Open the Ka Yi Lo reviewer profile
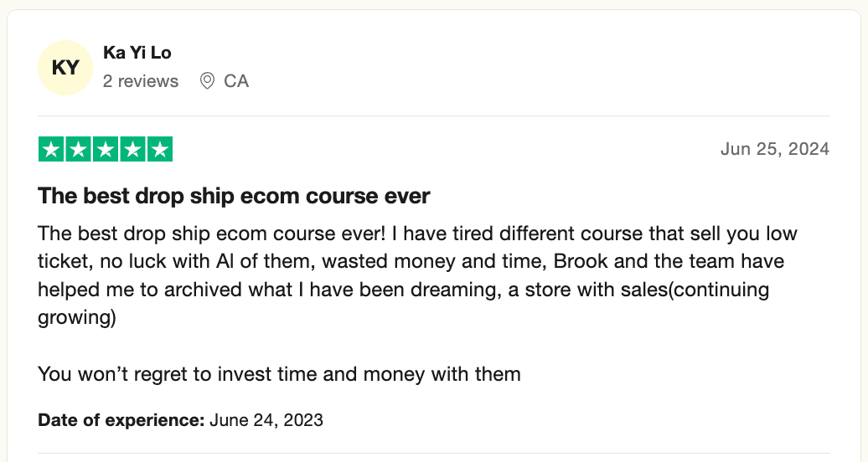This screenshot has width=868, height=462. click(x=137, y=53)
